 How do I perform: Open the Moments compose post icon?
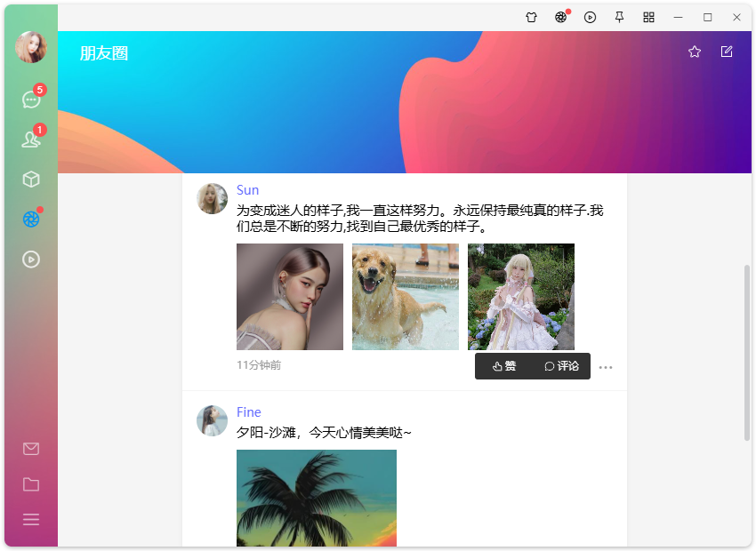click(x=727, y=52)
